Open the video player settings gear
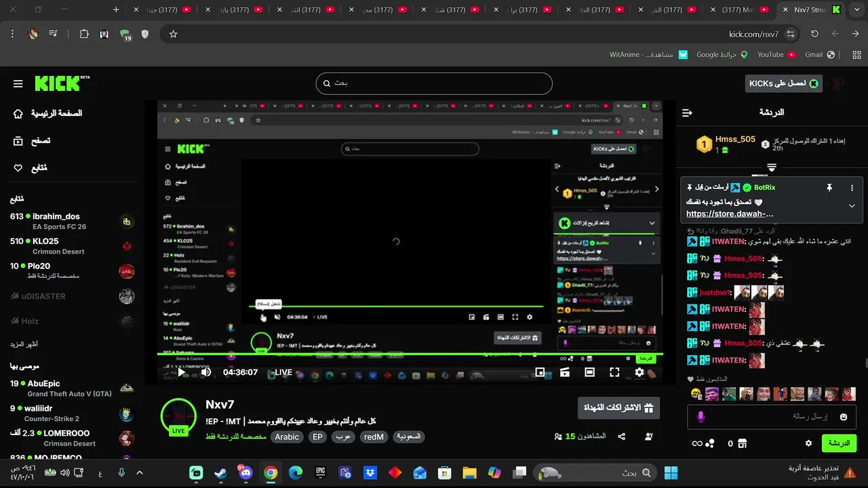The image size is (868, 488). 639,372
